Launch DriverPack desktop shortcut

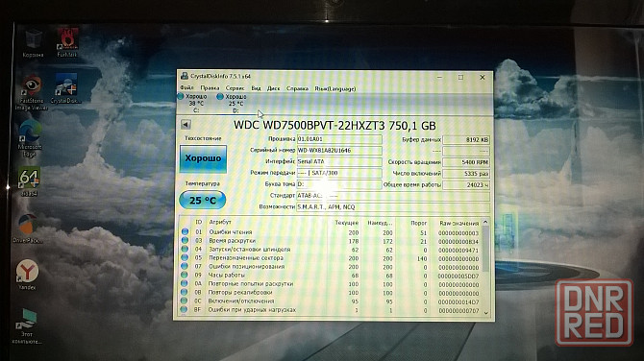click(x=28, y=229)
